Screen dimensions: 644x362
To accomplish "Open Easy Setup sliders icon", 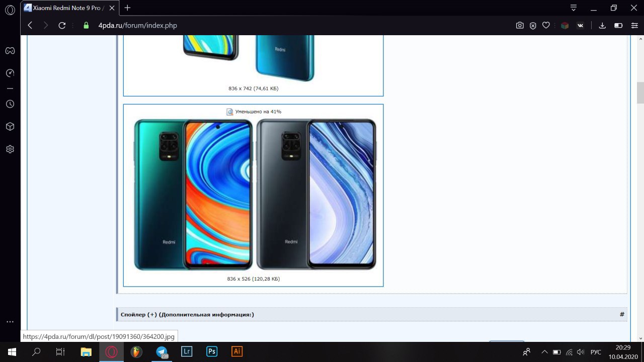I will point(634,25).
